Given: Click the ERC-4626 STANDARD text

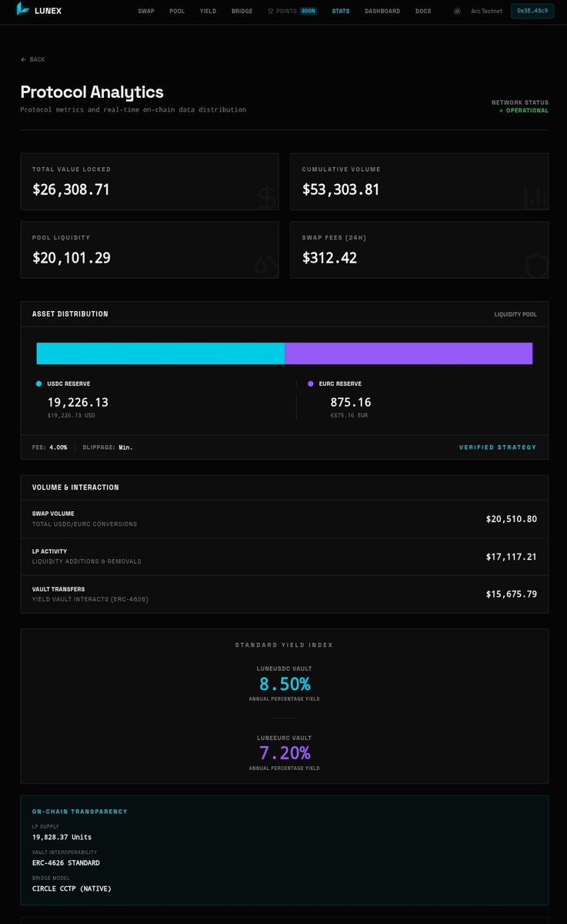Looking at the screenshot, I should coord(66,863).
